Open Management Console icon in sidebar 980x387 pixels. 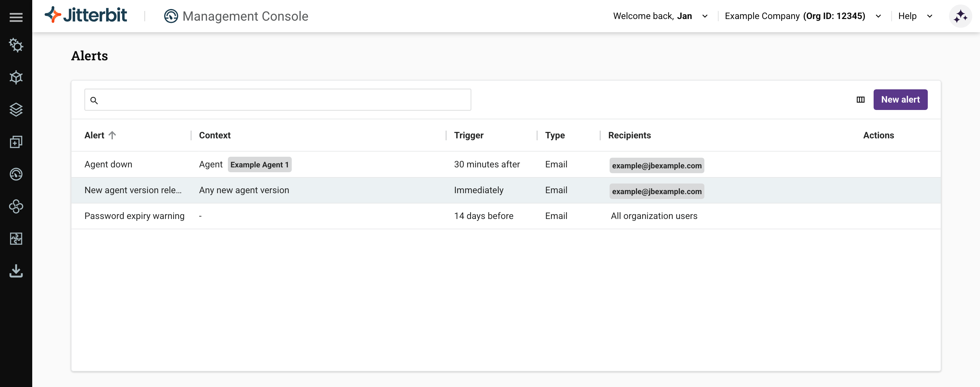click(x=16, y=174)
